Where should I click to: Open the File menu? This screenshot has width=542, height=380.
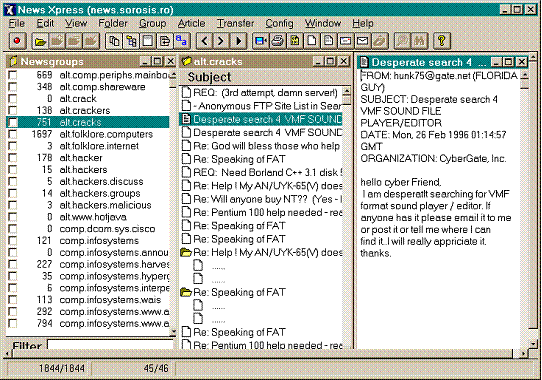click(x=17, y=23)
